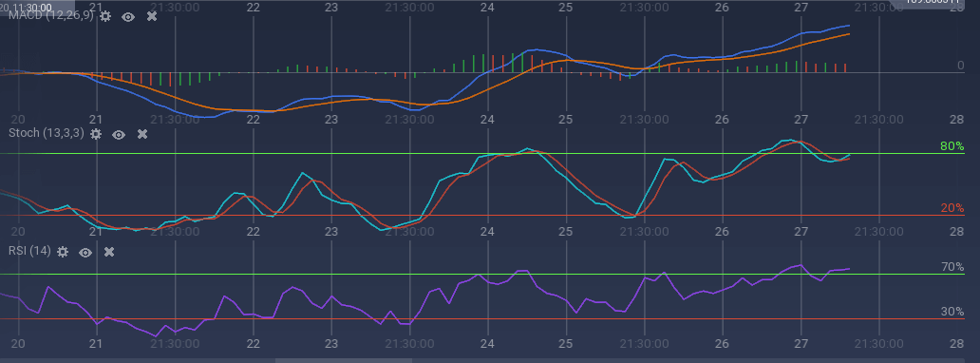Viewport: 980px width, 363px height.
Task: Click the MACD zero level label
Action: 961,66
